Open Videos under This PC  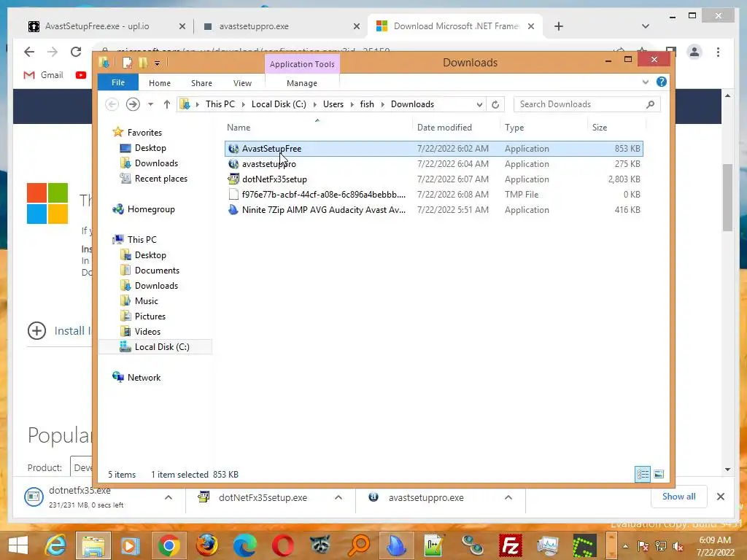pos(147,332)
